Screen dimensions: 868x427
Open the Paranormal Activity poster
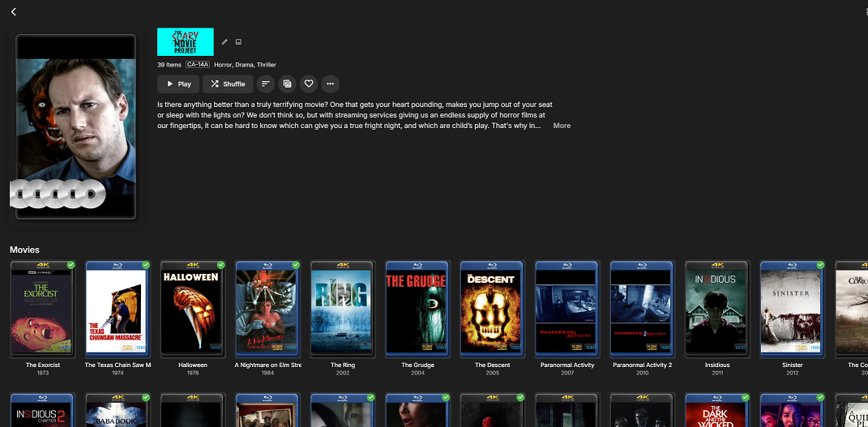[567, 309]
